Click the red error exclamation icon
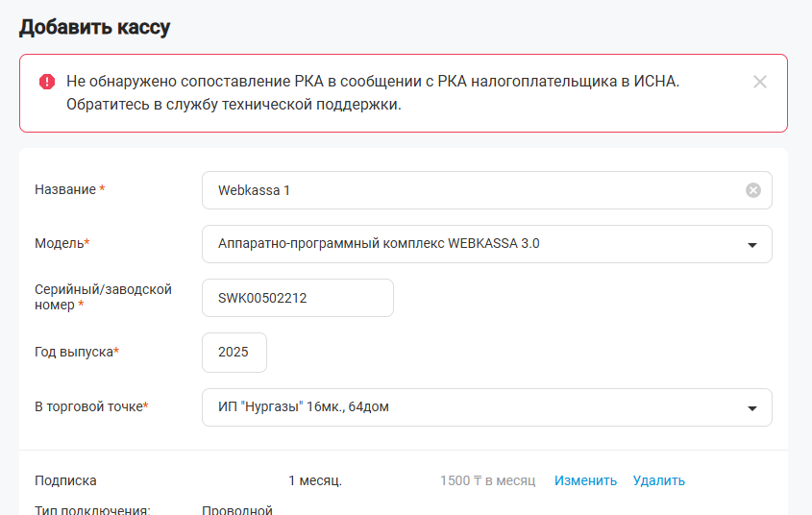Viewport: 812px width, 515px height. (47, 82)
